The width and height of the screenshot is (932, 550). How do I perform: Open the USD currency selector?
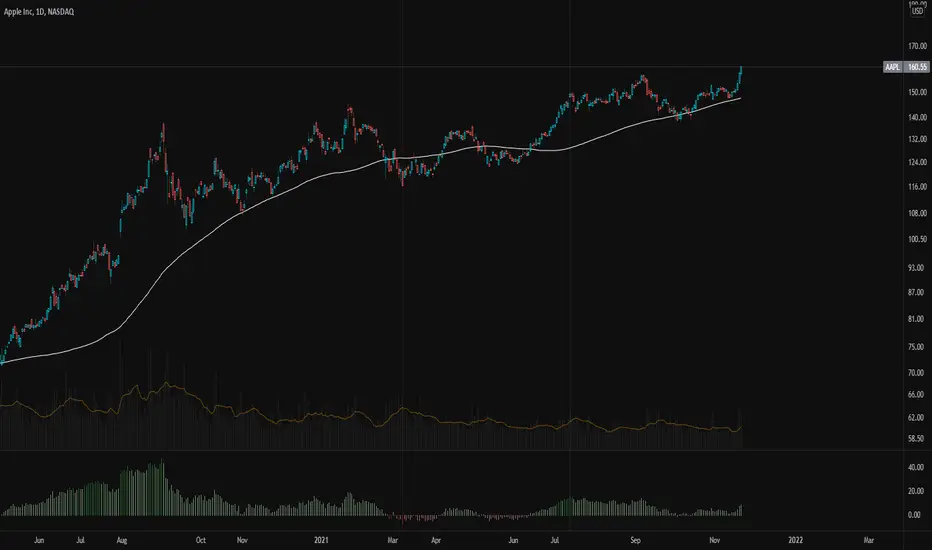pos(918,11)
